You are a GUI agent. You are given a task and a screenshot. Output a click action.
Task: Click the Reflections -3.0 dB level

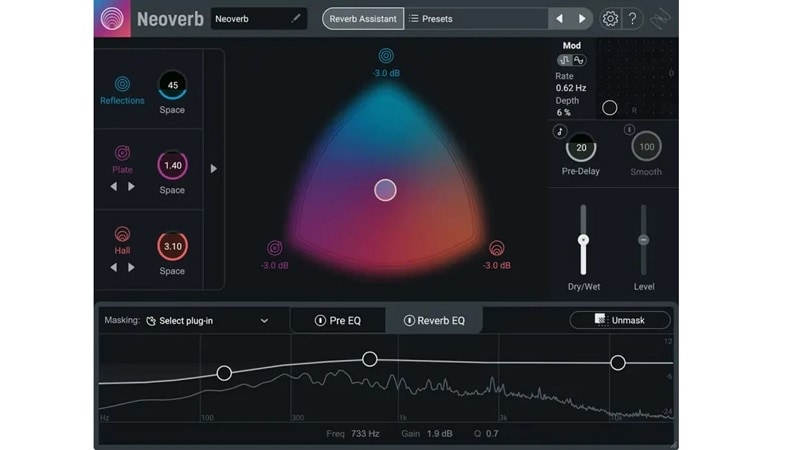click(x=386, y=73)
